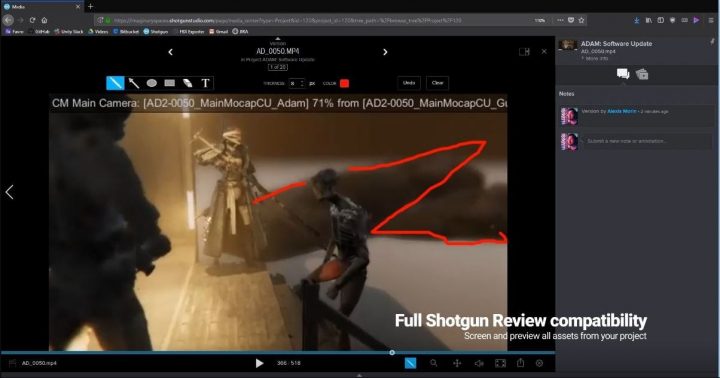Pick the eraser tool

pyautogui.click(x=187, y=83)
